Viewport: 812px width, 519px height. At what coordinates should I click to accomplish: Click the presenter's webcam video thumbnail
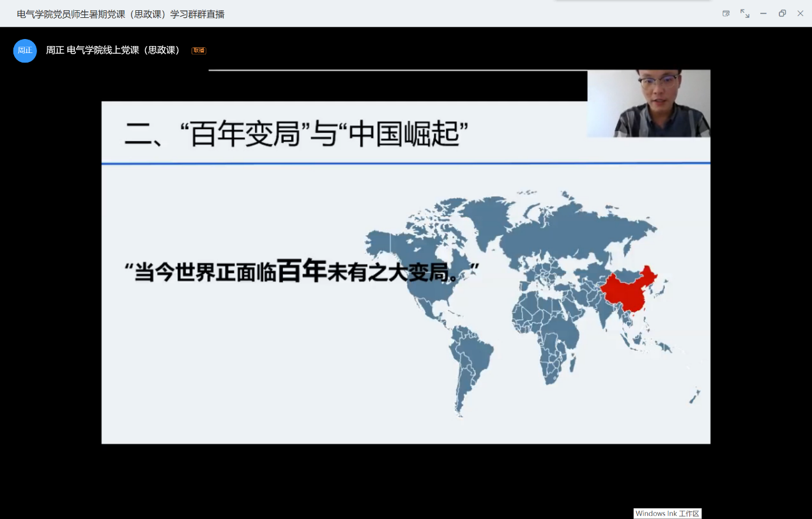coord(648,104)
